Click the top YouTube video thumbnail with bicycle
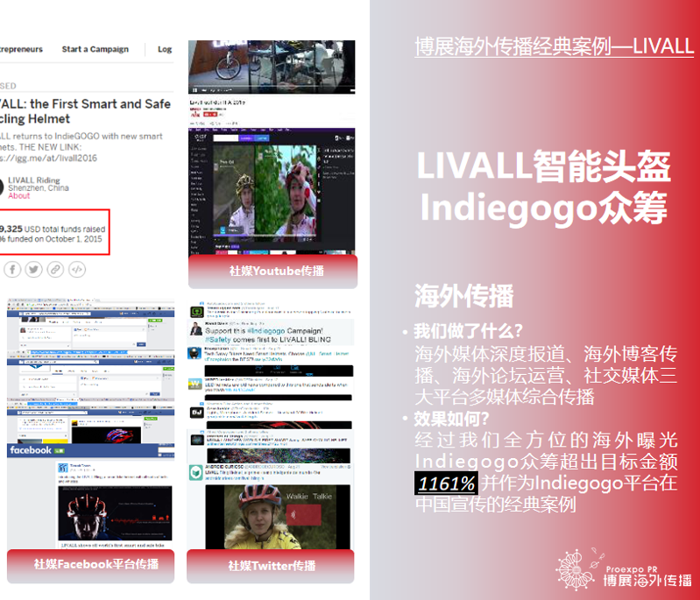Viewport: 700px width, 600px height. pos(272,67)
